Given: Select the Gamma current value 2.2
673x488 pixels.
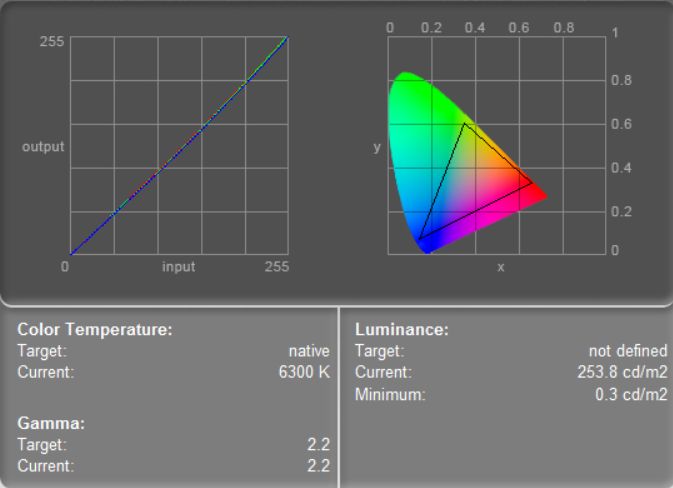Looking at the screenshot, I should point(318,466).
